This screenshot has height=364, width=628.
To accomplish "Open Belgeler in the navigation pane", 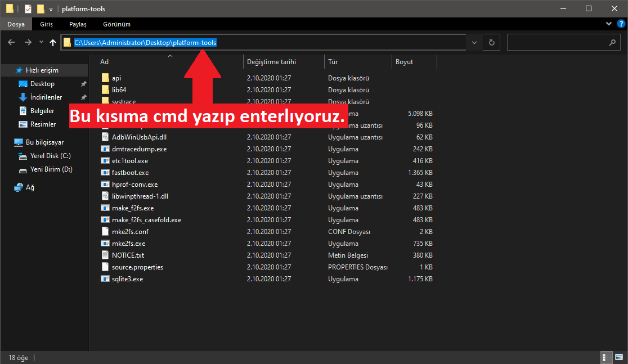I will pos(42,111).
